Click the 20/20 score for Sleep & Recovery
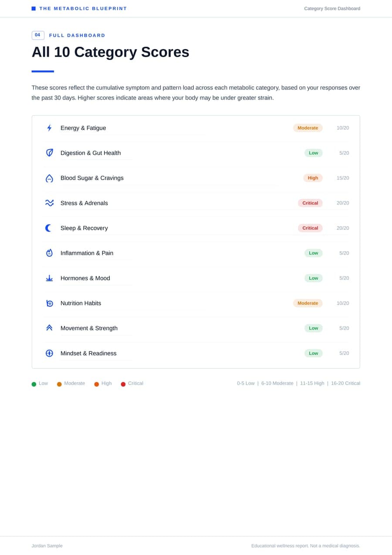 pos(343,228)
